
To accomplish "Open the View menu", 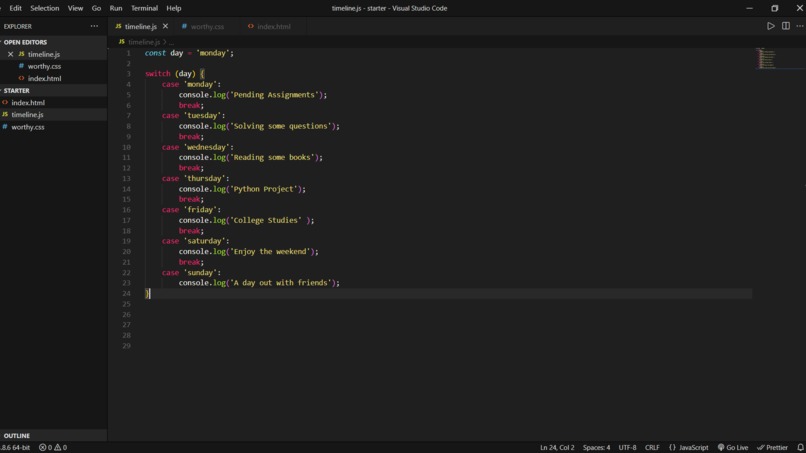I will pyautogui.click(x=75, y=8).
